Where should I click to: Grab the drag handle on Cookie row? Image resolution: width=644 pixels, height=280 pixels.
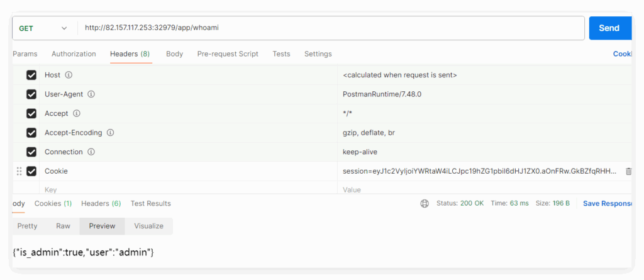[x=19, y=171]
